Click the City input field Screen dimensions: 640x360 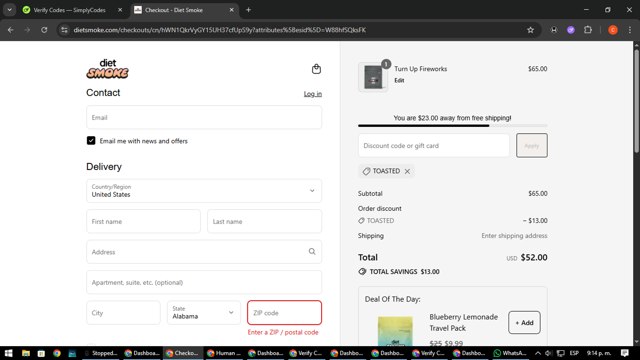click(123, 313)
